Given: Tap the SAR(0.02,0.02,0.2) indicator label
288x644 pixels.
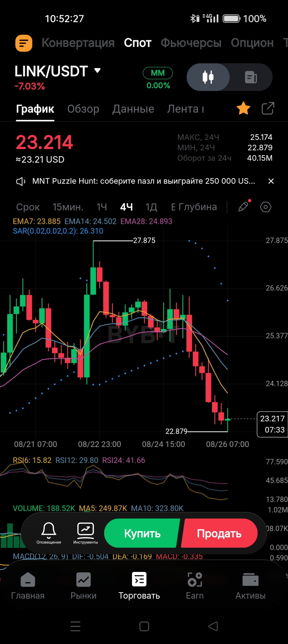Looking at the screenshot, I should pos(58,231).
